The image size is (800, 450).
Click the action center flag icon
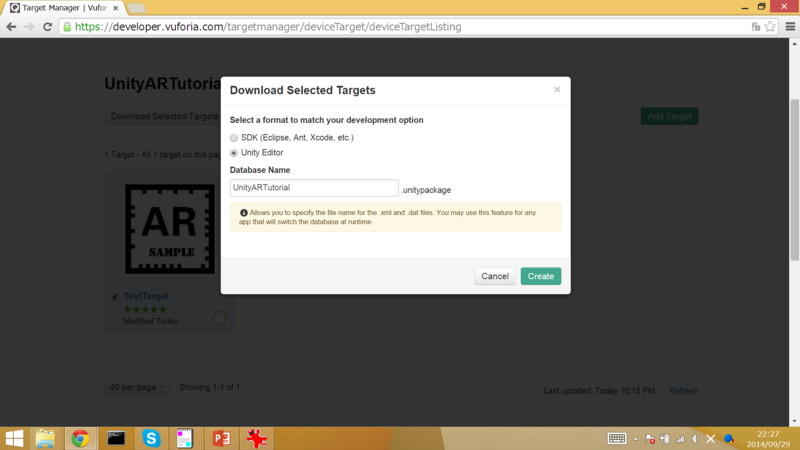click(650, 439)
